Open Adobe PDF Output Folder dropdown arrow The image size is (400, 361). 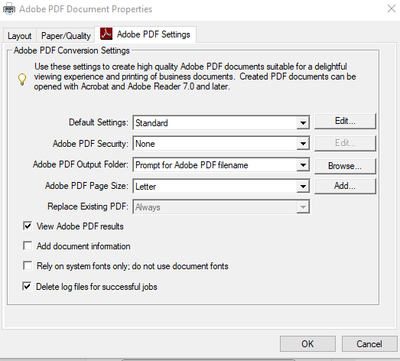303,165
